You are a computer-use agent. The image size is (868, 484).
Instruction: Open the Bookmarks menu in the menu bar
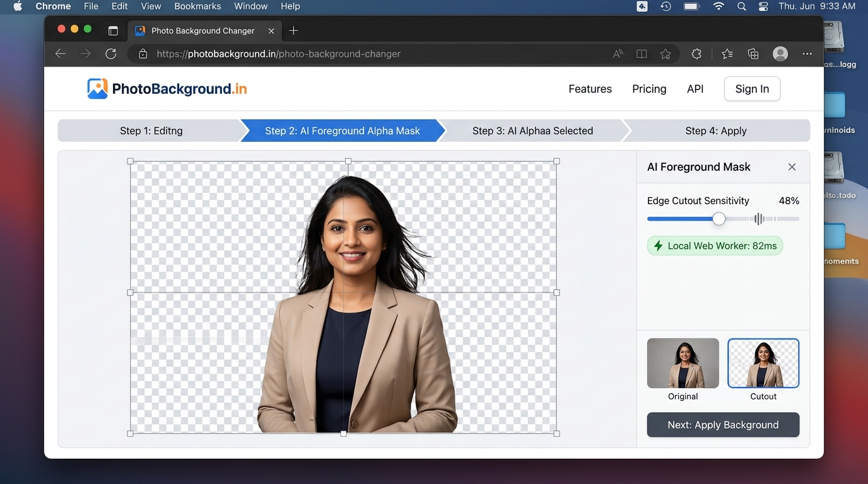[x=197, y=6]
